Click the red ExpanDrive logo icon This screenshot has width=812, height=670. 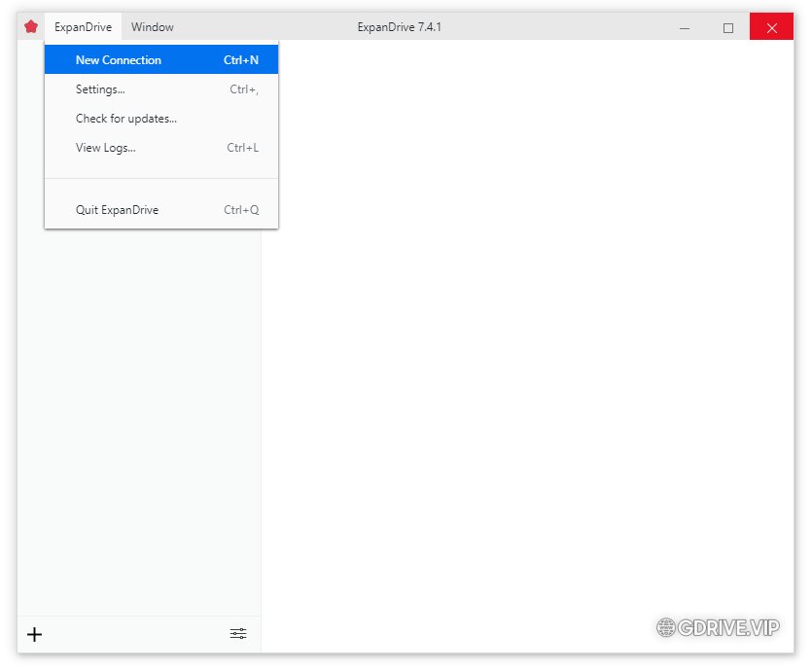tap(31, 27)
